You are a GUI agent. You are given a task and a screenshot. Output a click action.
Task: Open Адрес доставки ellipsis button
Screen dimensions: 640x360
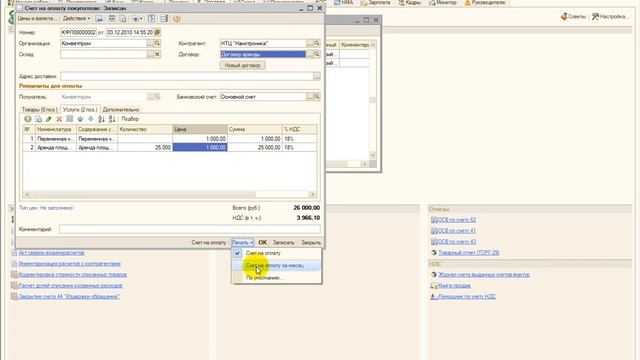317,76
